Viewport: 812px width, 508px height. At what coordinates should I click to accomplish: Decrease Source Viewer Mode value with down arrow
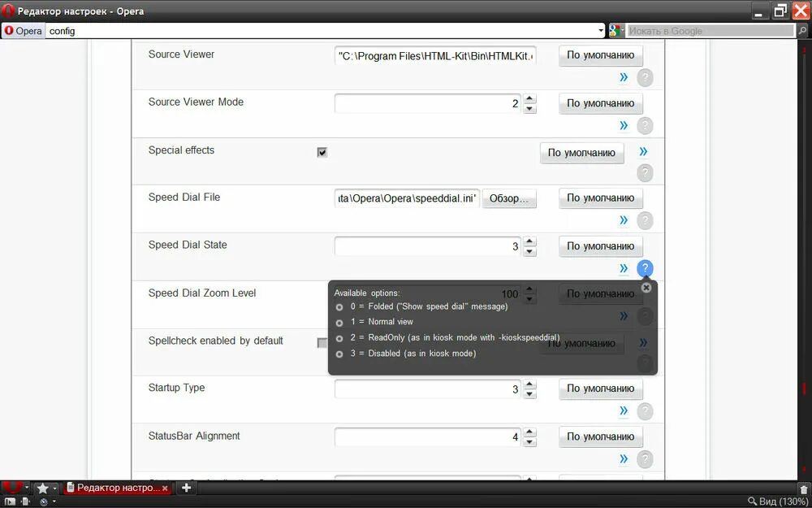point(529,108)
